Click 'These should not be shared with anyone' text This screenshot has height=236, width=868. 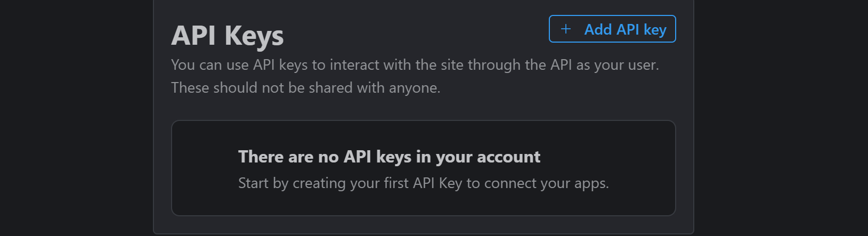tap(306, 87)
